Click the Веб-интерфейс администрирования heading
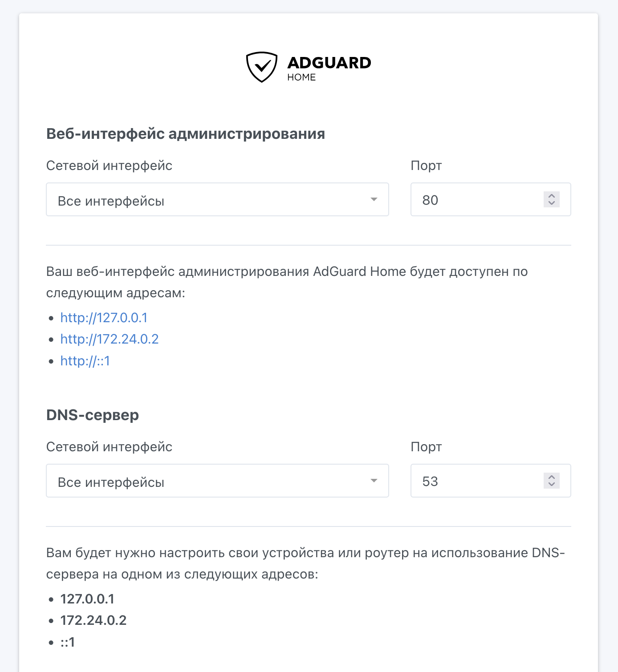This screenshot has width=618, height=672. (x=186, y=133)
